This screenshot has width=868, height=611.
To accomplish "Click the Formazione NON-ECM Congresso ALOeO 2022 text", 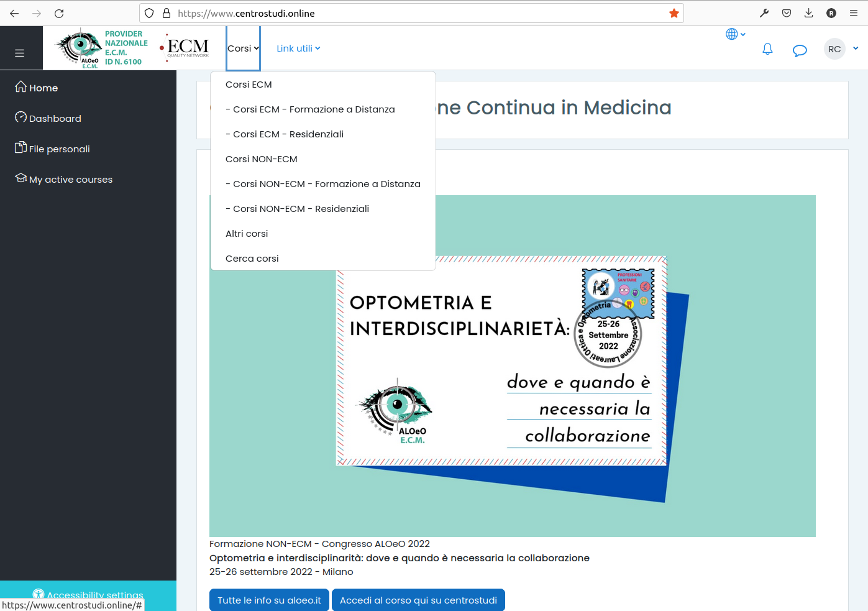I will (319, 544).
